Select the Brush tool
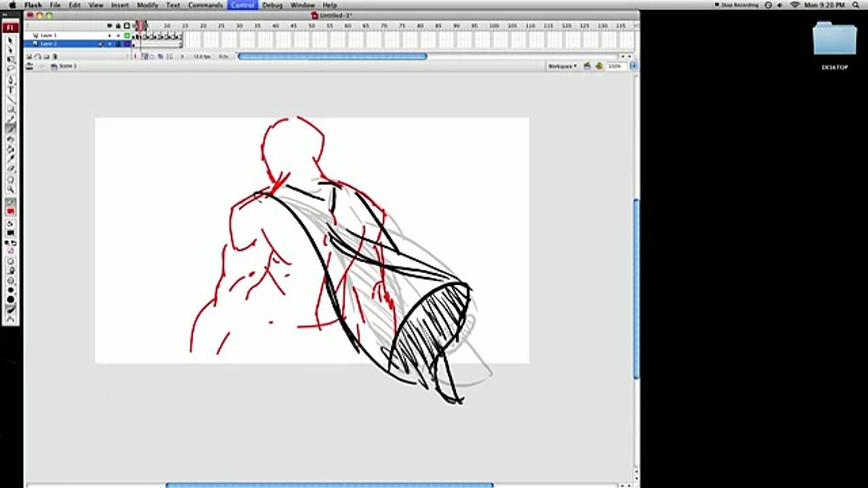This screenshot has height=488, width=868. 10,127
